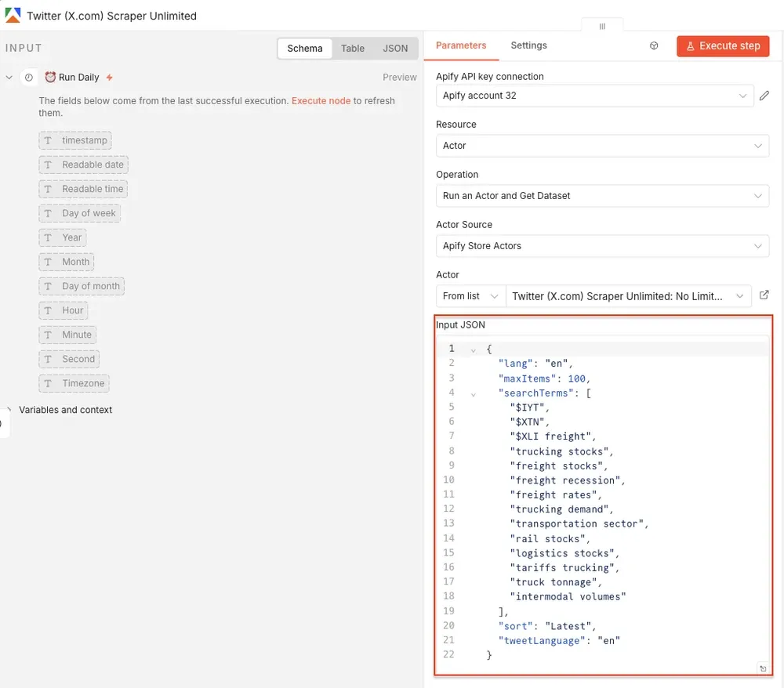
Task: Open Actor Source Apify Store Actors dropdown
Action: click(x=602, y=246)
